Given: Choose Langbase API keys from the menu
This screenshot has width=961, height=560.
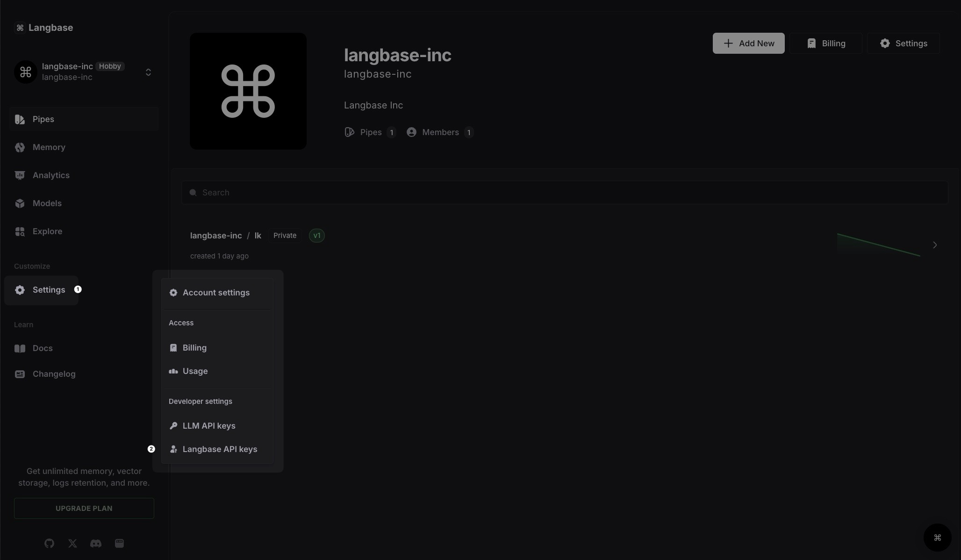Looking at the screenshot, I should click(x=220, y=449).
